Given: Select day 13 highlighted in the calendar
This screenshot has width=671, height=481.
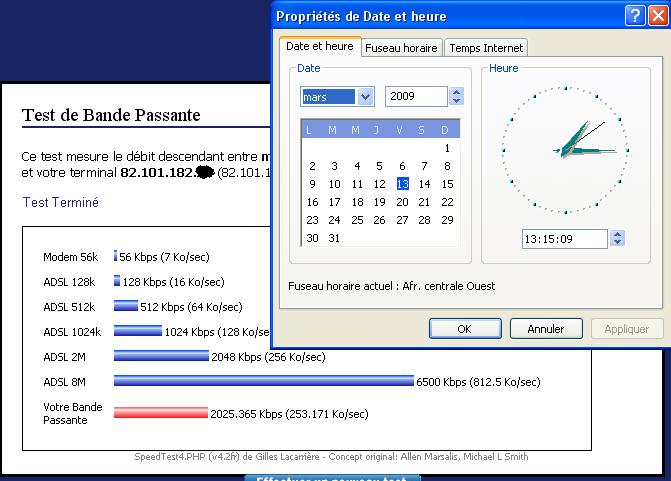Looking at the screenshot, I should (x=403, y=184).
